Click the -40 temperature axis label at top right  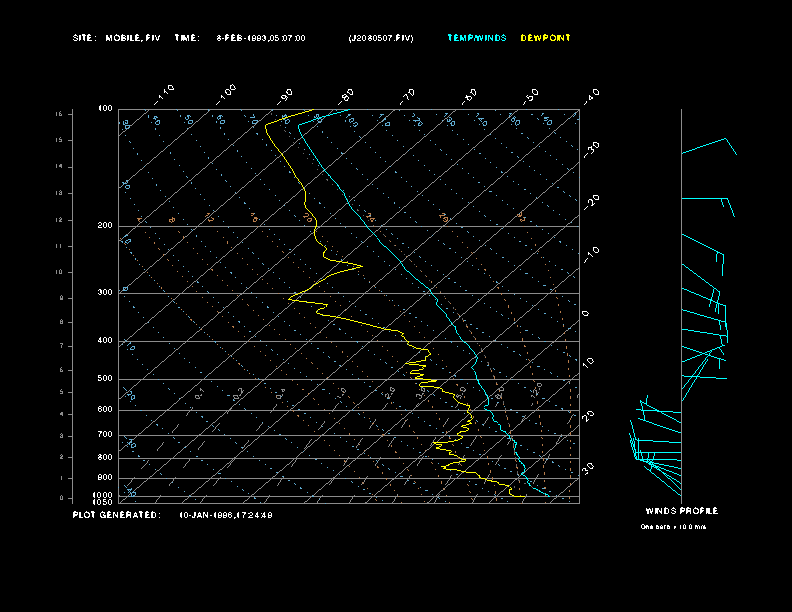coord(592,95)
